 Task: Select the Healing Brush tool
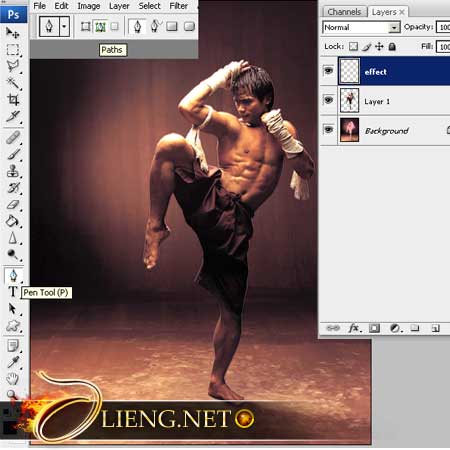coord(13,137)
